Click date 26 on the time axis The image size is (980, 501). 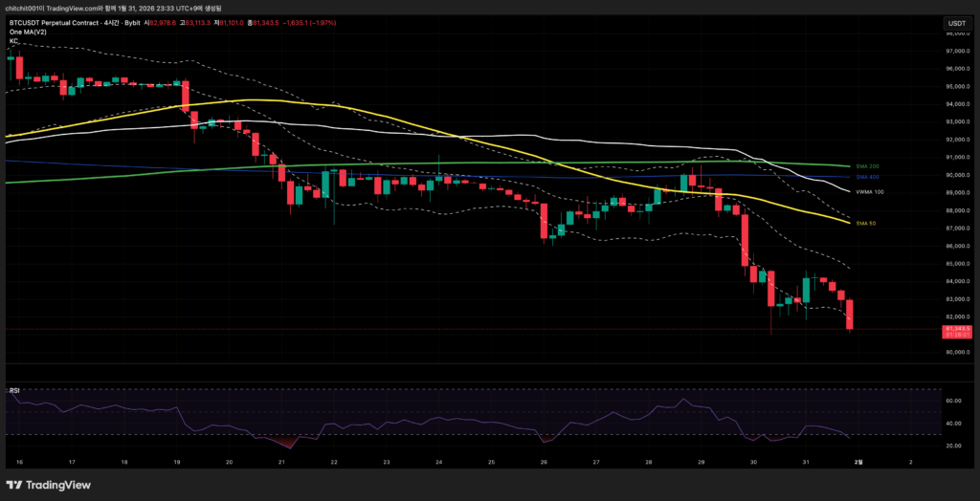click(x=543, y=461)
